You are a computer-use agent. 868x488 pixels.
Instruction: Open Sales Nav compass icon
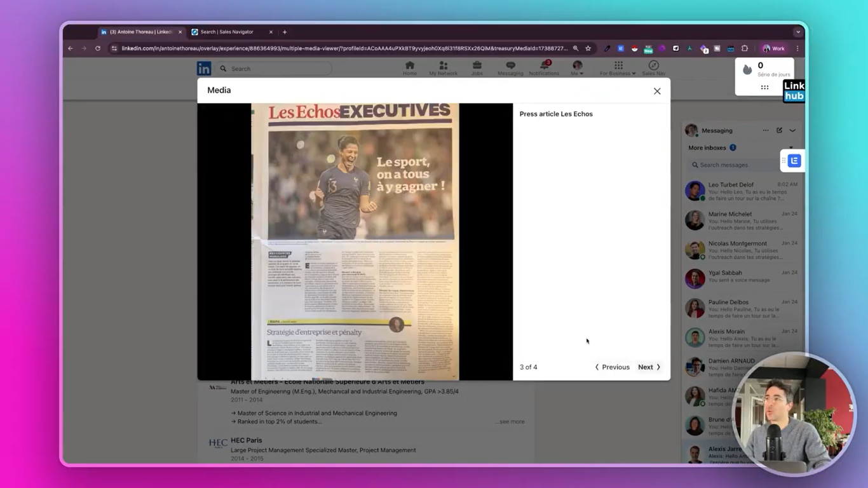653,69
